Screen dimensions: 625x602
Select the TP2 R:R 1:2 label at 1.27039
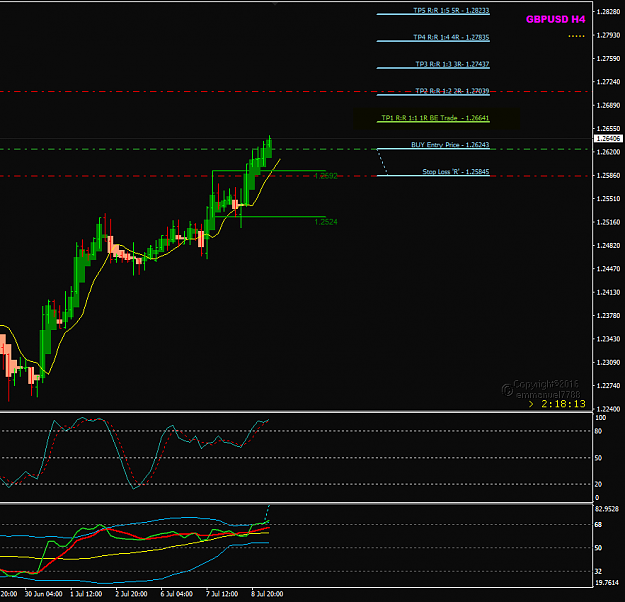452,91
